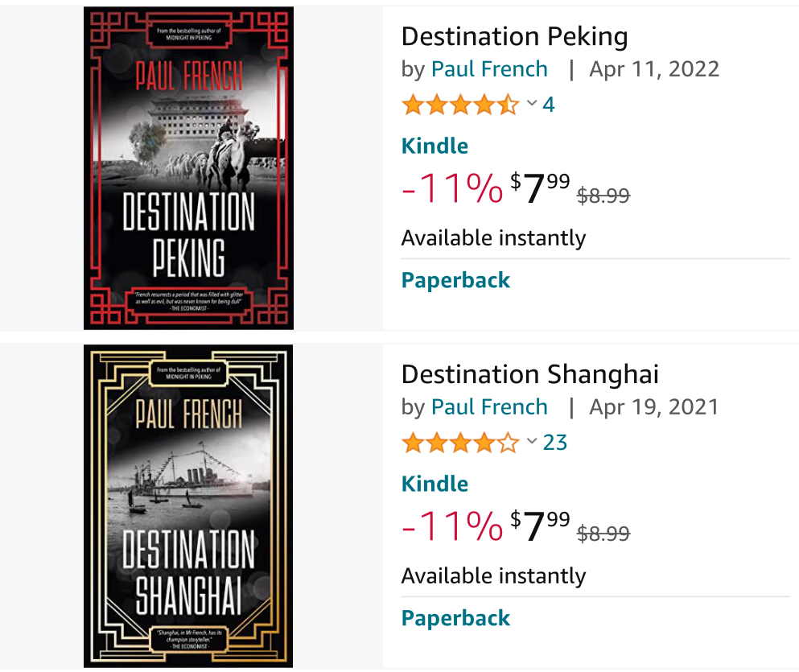Open the Destination Shanghai book cover
Image resolution: width=799 pixels, height=672 pixels.
(x=188, y=506)
